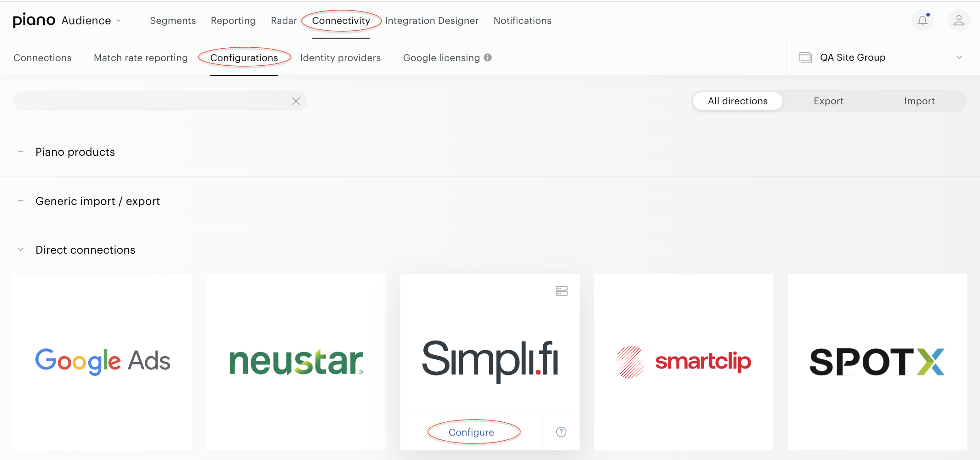Open the QA Site Group dropdown chevron
Viewport: 980px width, 460px height.
coord(959,57)
